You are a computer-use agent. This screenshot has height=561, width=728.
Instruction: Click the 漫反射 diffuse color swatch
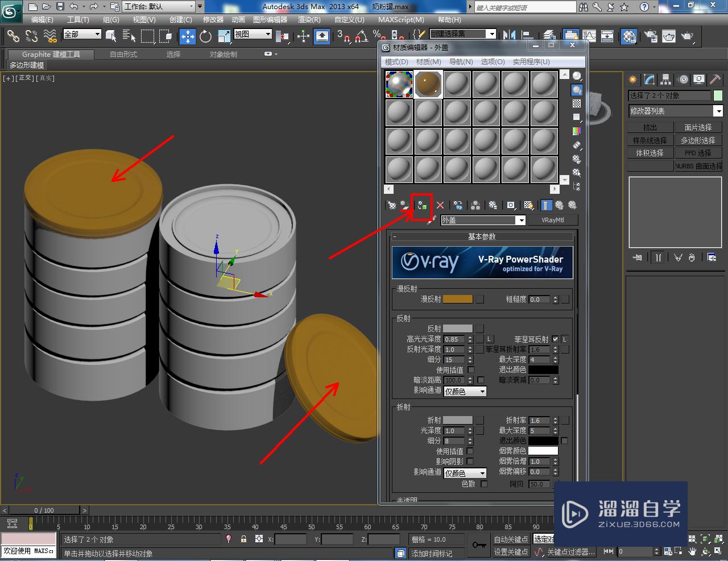457,299
